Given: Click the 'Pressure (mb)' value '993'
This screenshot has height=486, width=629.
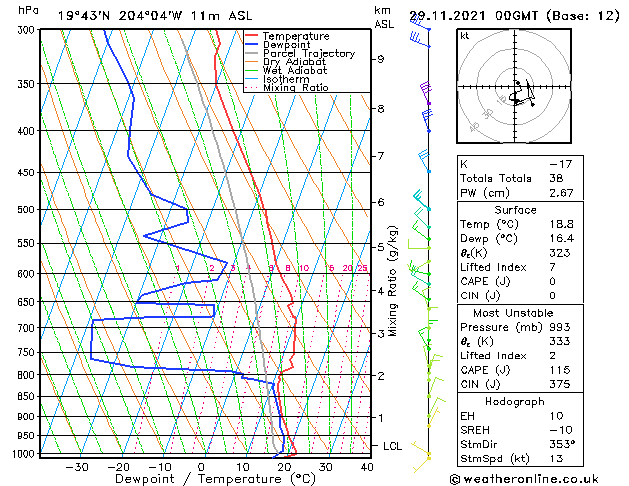Looking at the screenshot, I should tap(560, 327).
